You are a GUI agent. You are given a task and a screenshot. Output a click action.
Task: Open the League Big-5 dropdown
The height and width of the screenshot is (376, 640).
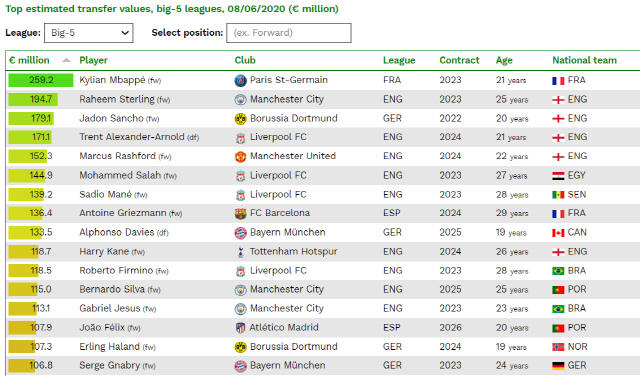[x=89, y=33]
